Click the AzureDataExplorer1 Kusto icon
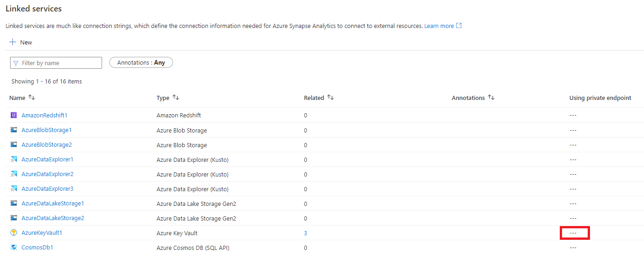This screenshot has width=644, height=254. coord(14,159)
